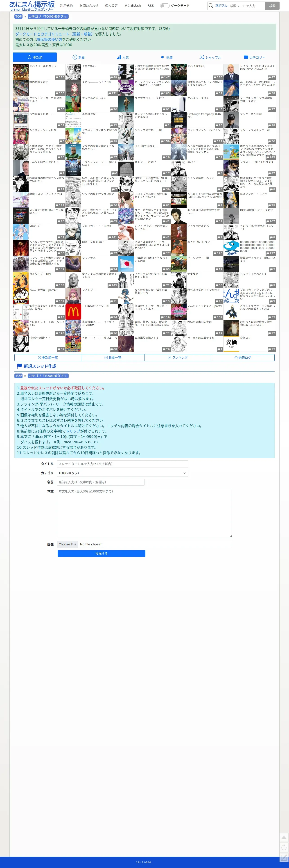
Task: Click the scroll-to-top arrow icon
Action: point(284,838)
